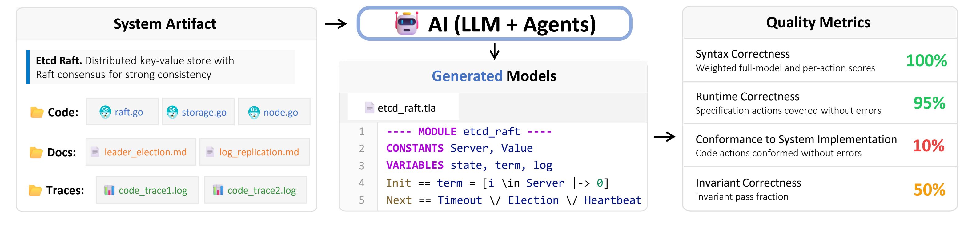Click the Generated Models panel header
The height and width of the screenshot is (243, 980).
coord(493,76)
